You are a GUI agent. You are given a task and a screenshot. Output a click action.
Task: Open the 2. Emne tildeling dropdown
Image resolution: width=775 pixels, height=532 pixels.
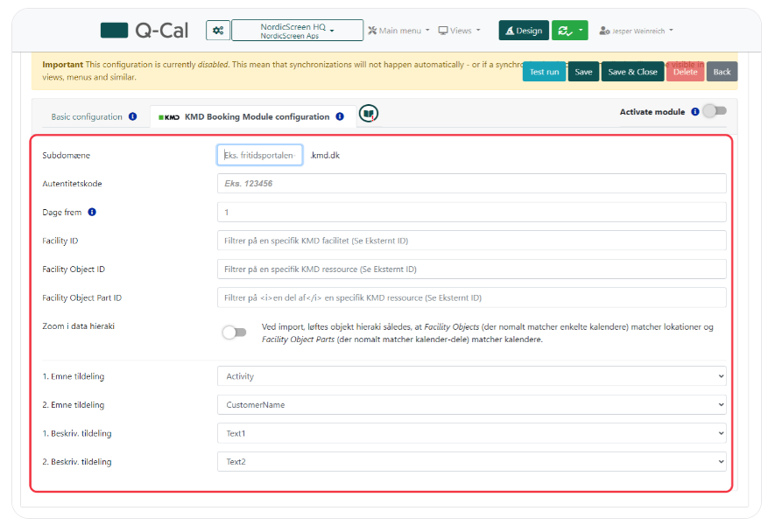[x=471, y=404]
